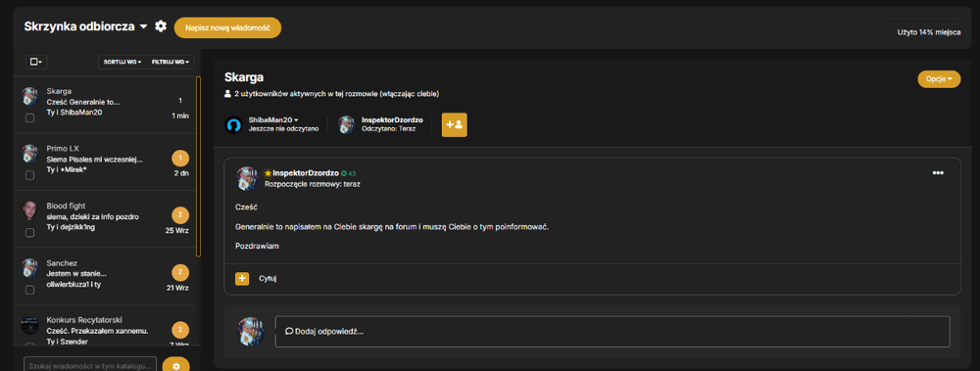Click Napisz nową wiadomość button

pos(227,27)
